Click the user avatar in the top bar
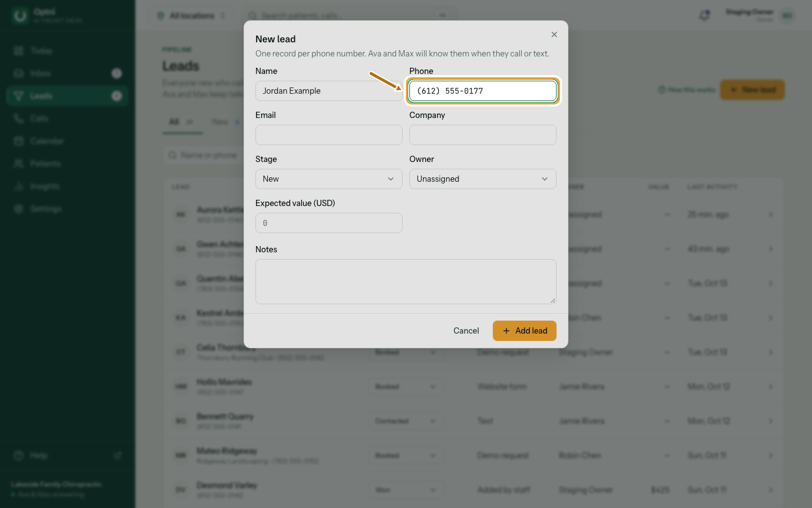Image resolution: width=812 pixels, height=508 pixels. click(x=787, y=16)
